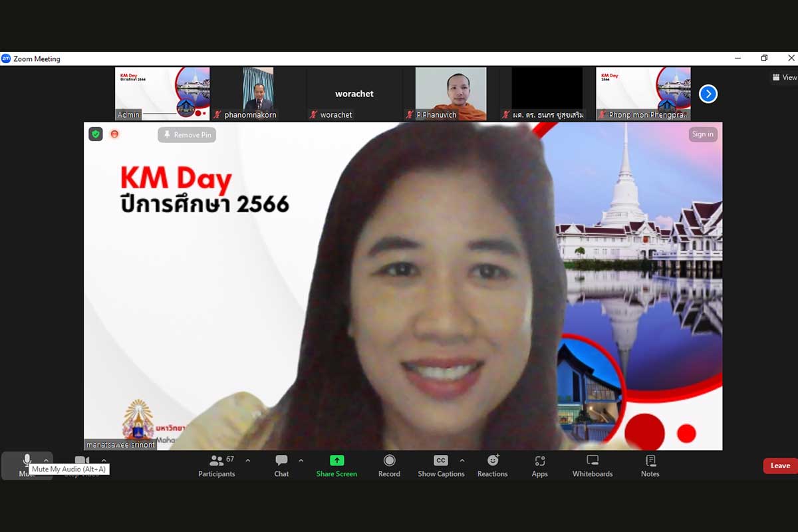
Task: Open the Chat panel
Action: tap(281, 465)
